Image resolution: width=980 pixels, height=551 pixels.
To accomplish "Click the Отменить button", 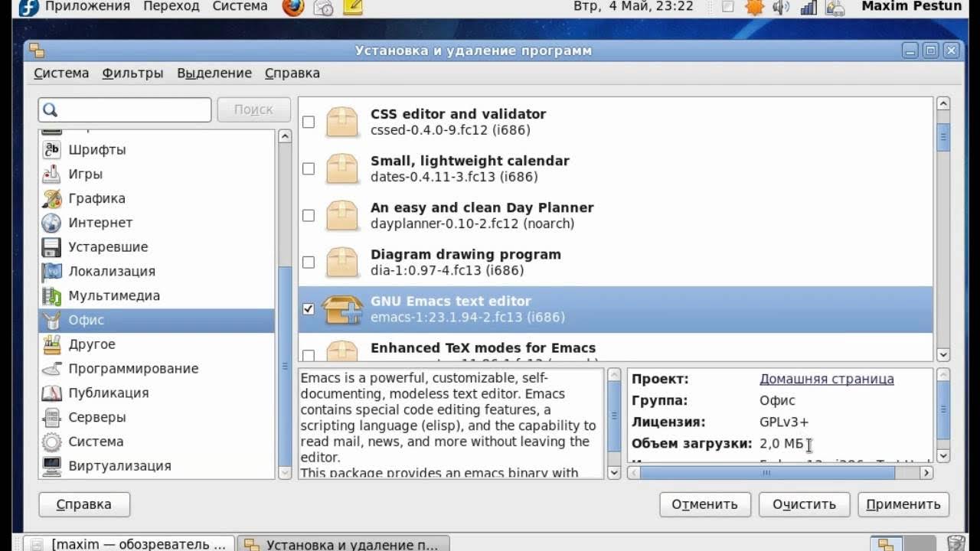I will pyautogui.click(x=704, y=504).
